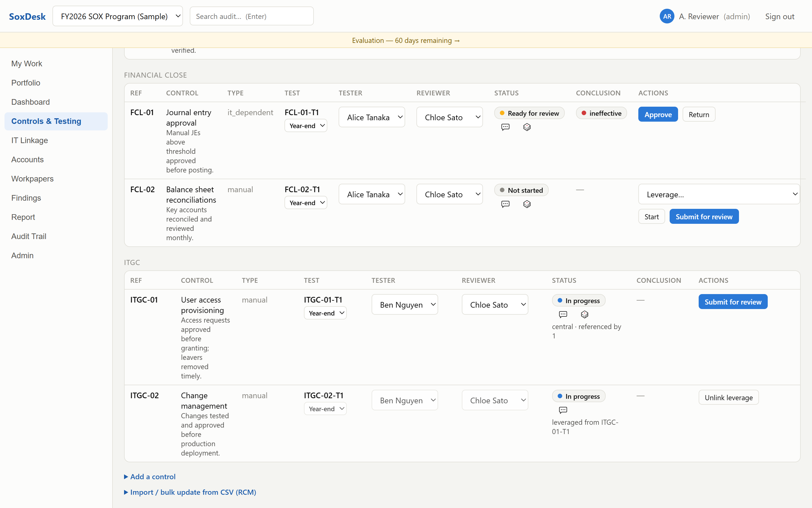Image resolution: width=812 pixels, height=508 pixels.
Task: Click Journal entry approval control name
Action: (x=189, y=118)
